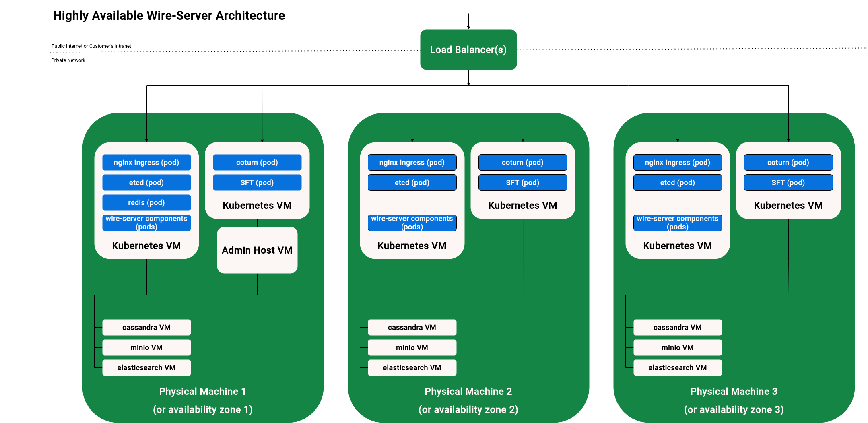Click SFT (pod) in Physical Machine 2
Viewport: 868px width, 423px height.
[523, 182]
